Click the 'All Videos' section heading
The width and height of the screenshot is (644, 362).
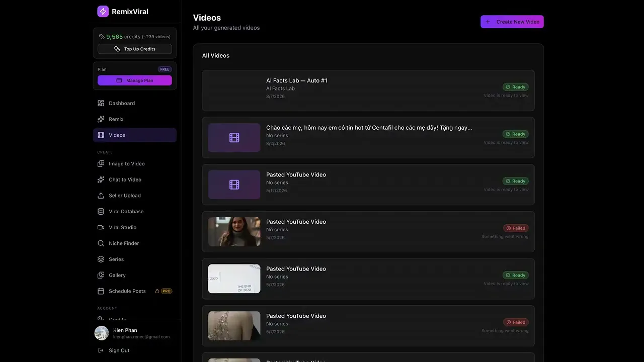[x=216, y=56]
